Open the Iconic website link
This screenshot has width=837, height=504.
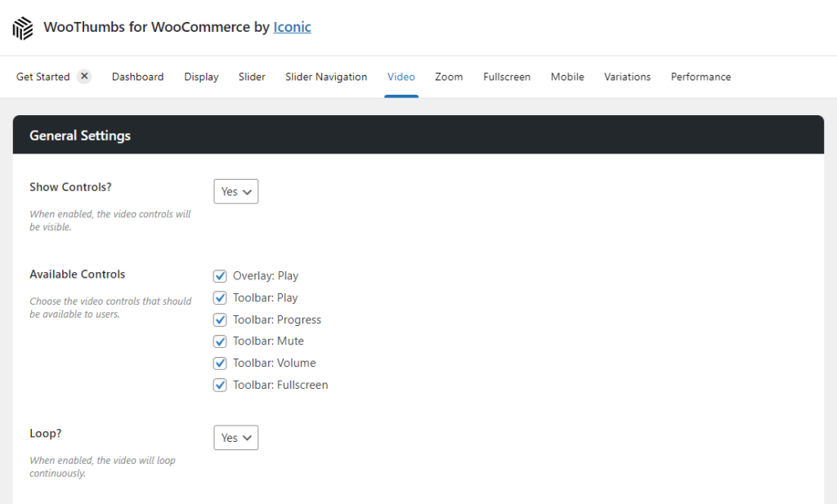[x=292, y=27]
